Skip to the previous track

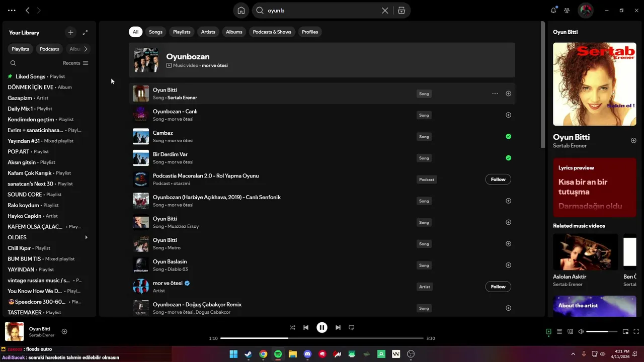(306, 327)
